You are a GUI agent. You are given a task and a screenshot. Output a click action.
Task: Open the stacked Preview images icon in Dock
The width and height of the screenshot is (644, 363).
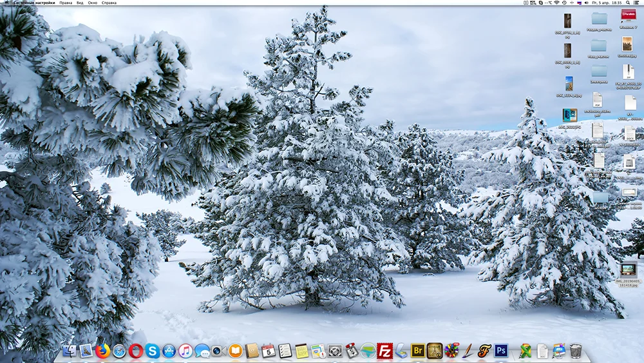click(x=558, y=351)
